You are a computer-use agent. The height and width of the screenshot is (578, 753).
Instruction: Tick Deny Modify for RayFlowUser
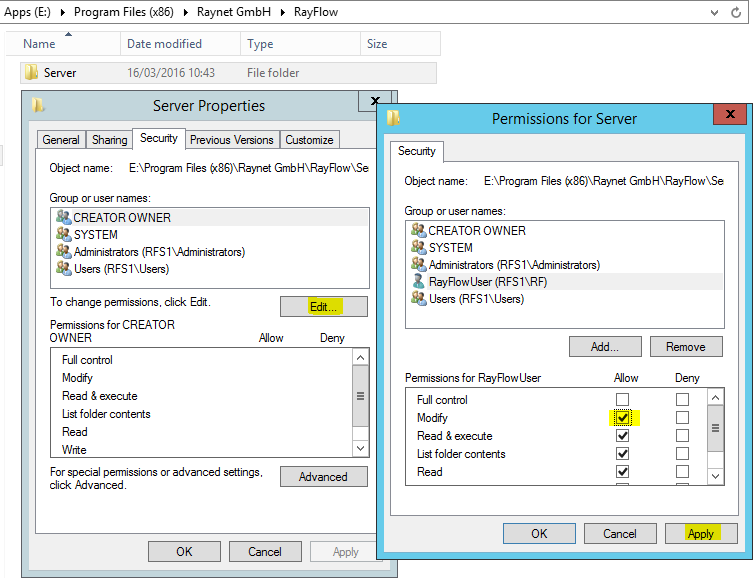[682, 418]
